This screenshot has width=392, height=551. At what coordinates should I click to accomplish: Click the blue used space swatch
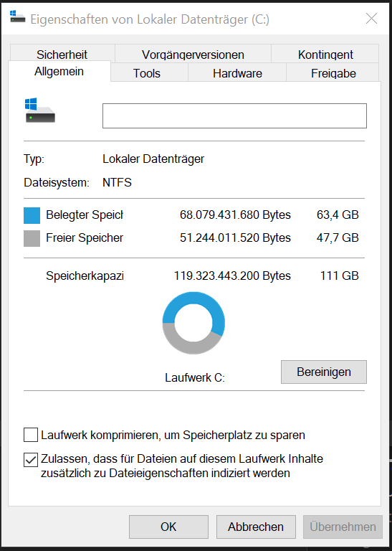[32, 215]
